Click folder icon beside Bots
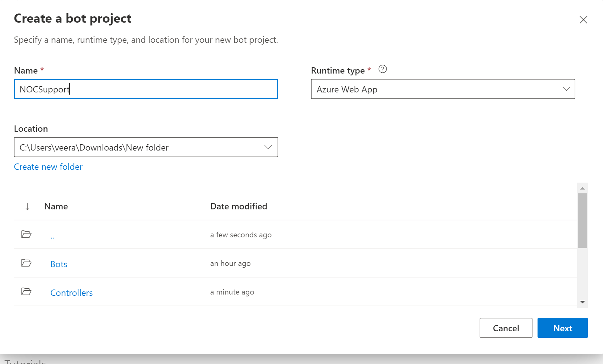 click(x=26, y=263)
